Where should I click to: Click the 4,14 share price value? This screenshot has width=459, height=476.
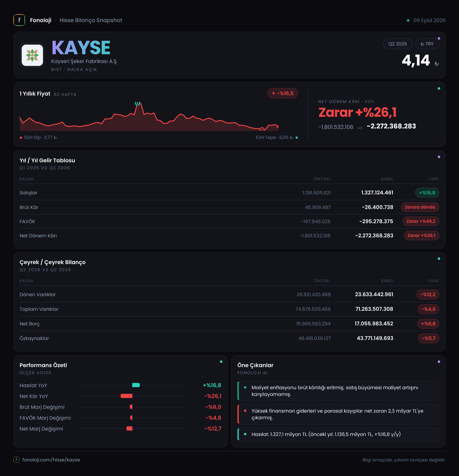[416, 60]
